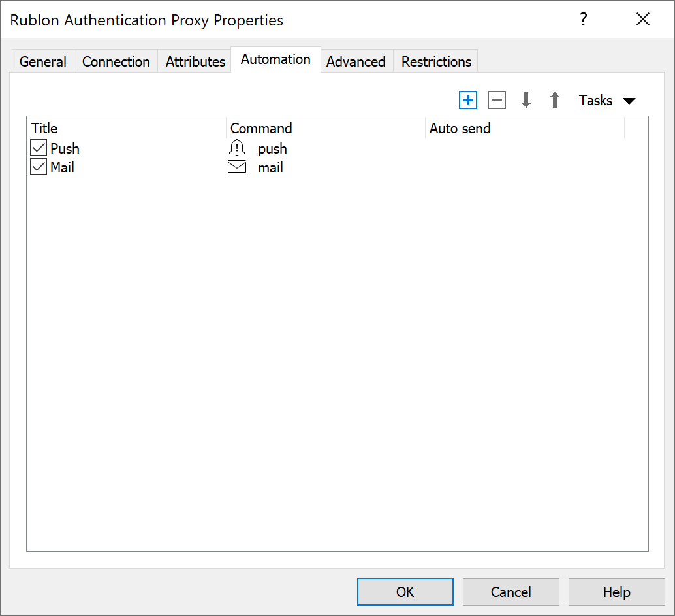This screenshot has width=675, height=616.
Task: Uncheck the Mail checkbox
Action: [39, 167]
